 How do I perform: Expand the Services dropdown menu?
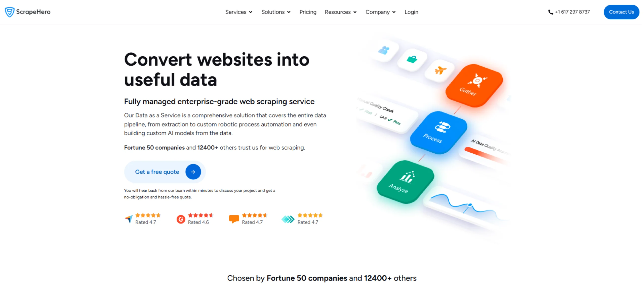239,12
